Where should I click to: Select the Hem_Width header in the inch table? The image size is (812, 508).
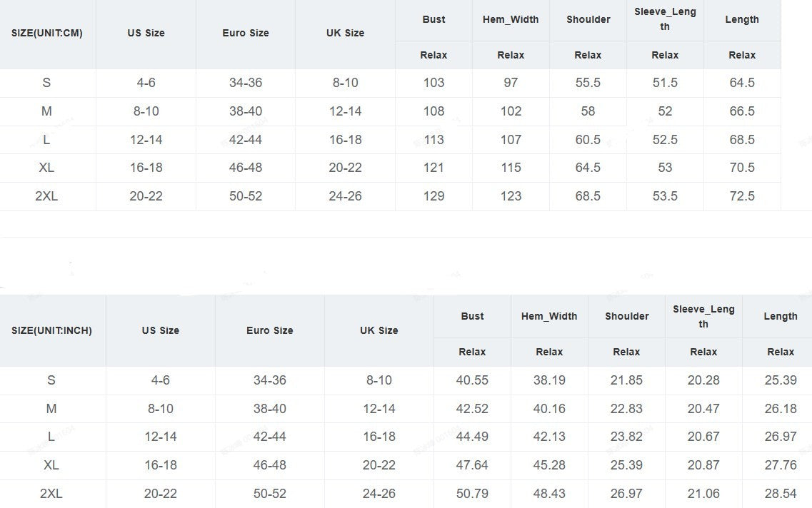(549, 316)
